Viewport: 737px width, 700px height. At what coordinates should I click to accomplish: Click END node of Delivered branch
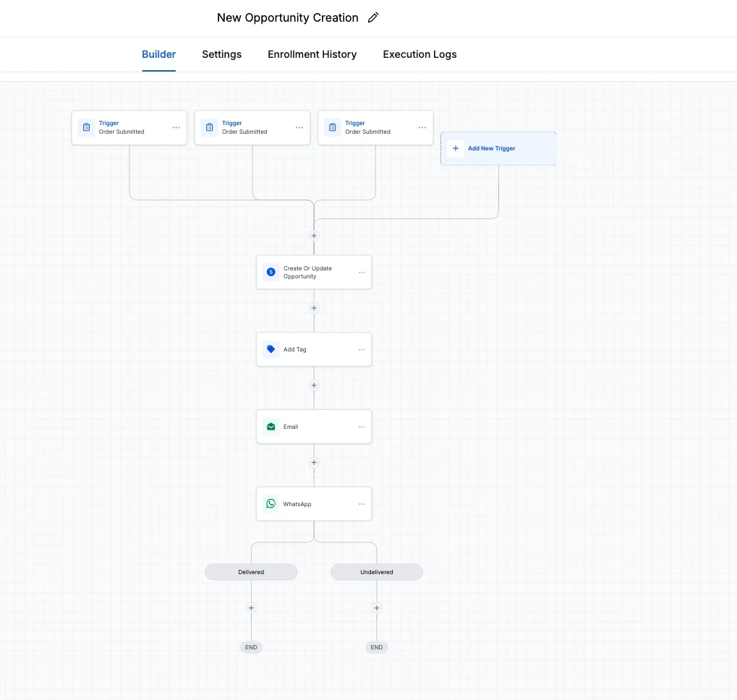click(251, 647)
